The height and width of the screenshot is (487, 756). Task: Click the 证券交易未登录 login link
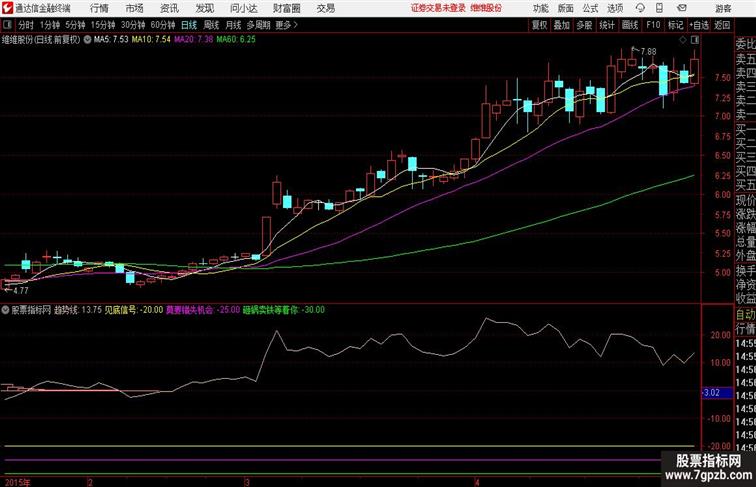(x=438, y=8)
